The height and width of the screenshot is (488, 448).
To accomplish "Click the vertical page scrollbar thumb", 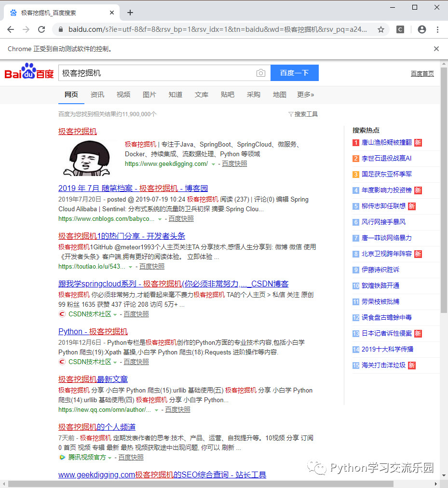I will click(x=444, y=190).
